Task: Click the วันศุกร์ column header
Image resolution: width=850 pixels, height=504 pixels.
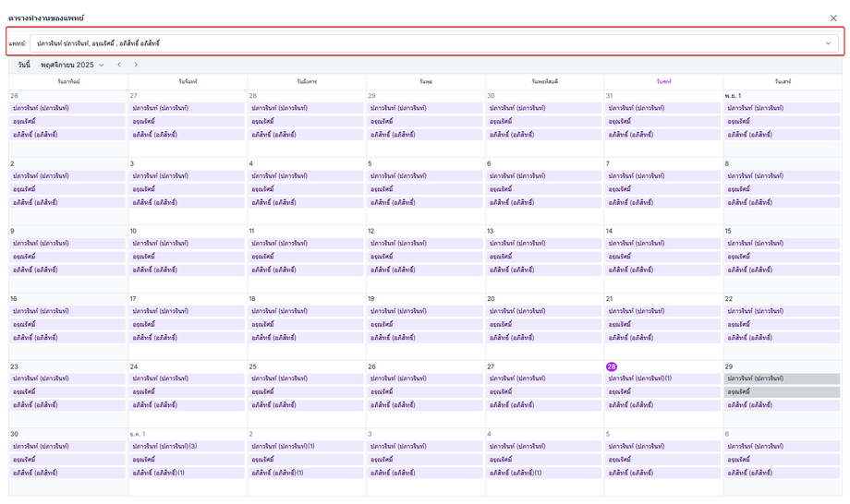Action: coord(663,81)
